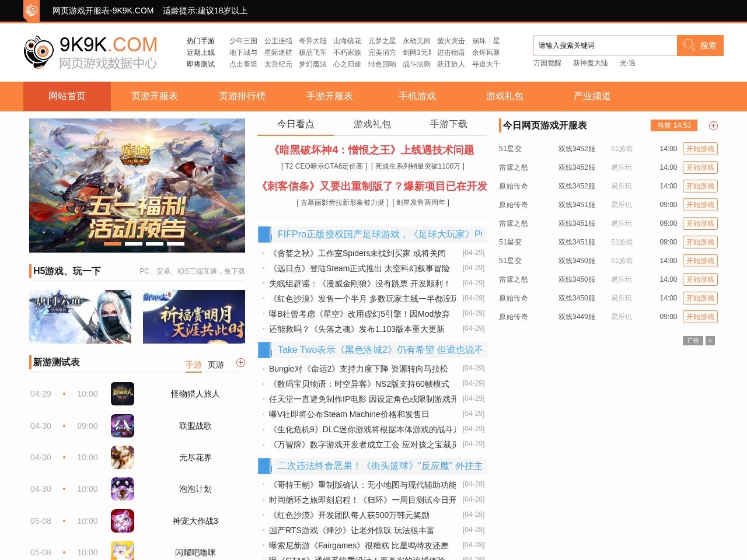The width and height of the screenshot is (747, 560).
Task: Switch to 游戏礼包 content tab
Action: point(372,124)
